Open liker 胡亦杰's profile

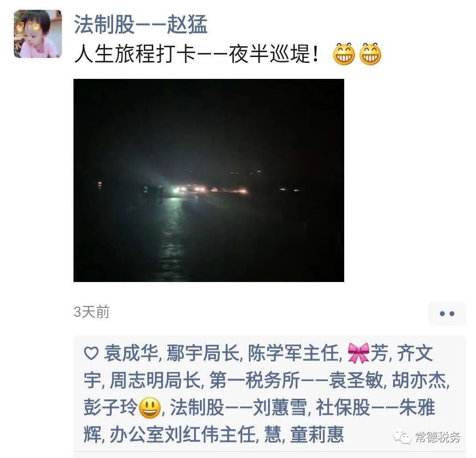tap(419, 380)
